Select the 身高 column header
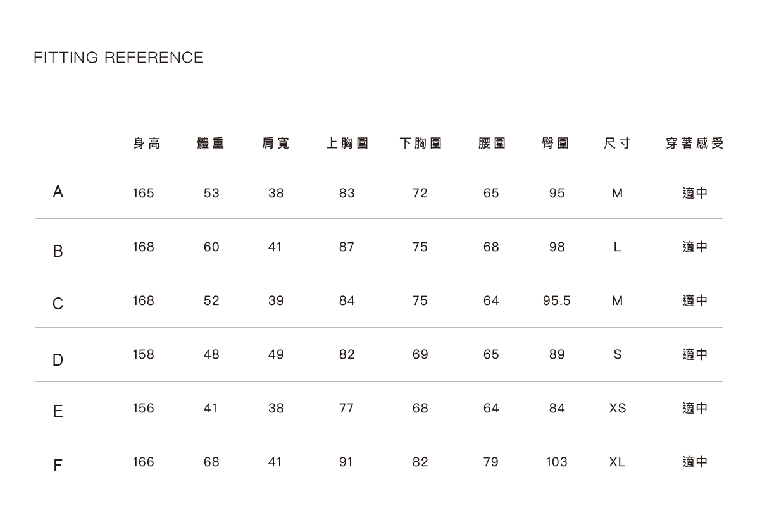The height and width of the screenshot is (532, 760). click(147, 144)
